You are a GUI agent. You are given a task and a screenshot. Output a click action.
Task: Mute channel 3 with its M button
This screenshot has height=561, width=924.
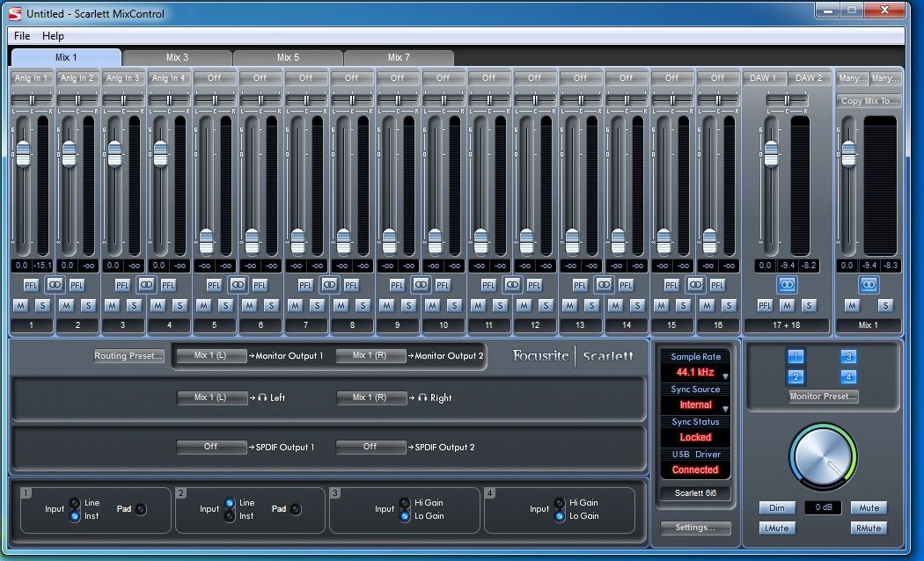[x=112, y=305]
